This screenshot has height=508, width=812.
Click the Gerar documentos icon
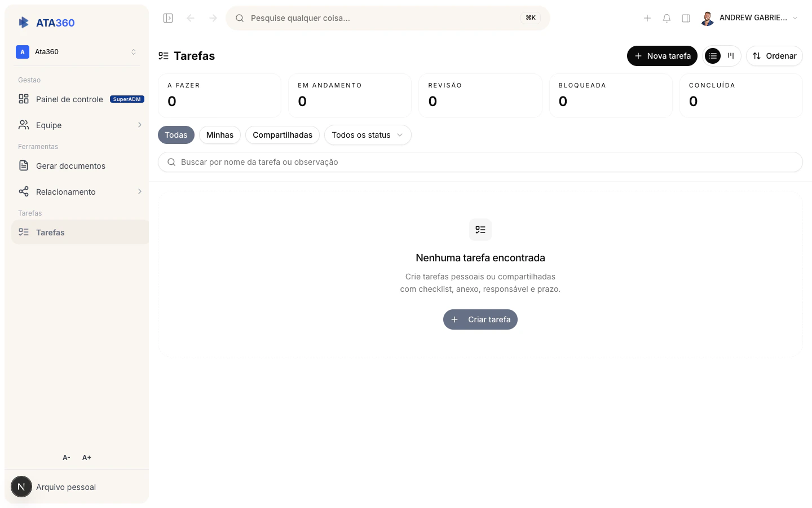point(23,165)
